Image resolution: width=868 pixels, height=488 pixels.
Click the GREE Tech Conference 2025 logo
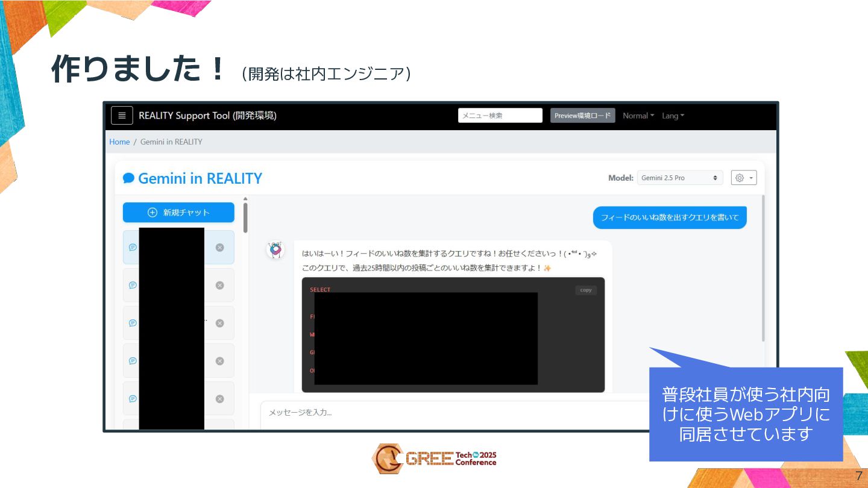pos(434,458)
